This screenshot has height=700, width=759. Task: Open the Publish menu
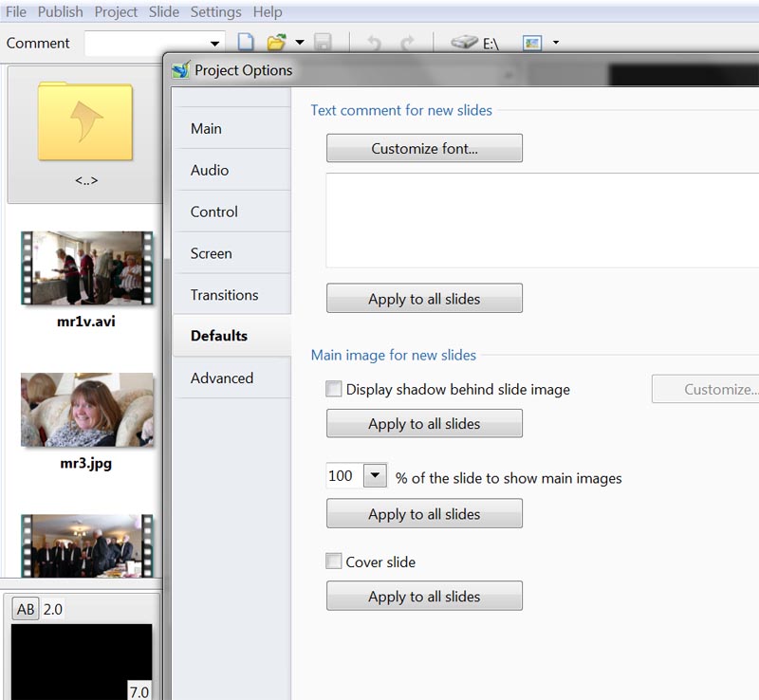coord(60,12)
